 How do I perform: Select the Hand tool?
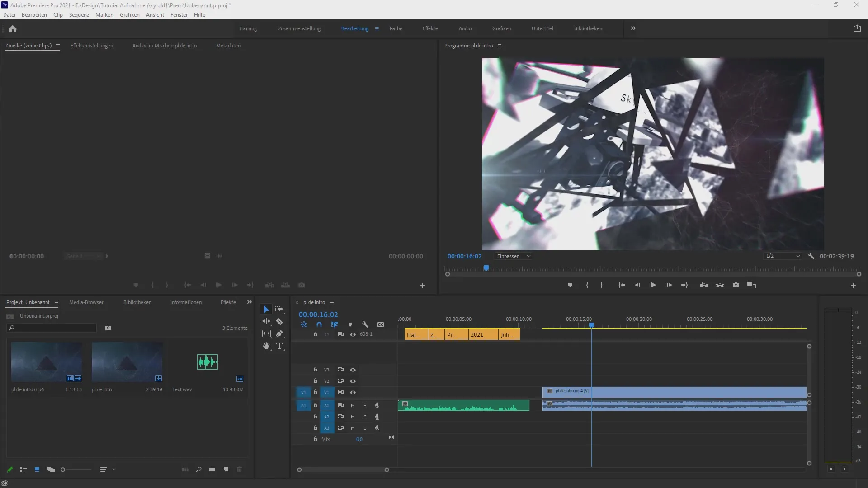pos(266,346)
